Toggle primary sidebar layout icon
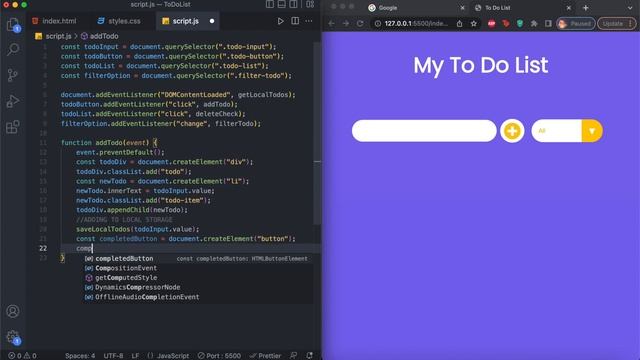Viewport: 640px width, 360px height. click(270, 4)
